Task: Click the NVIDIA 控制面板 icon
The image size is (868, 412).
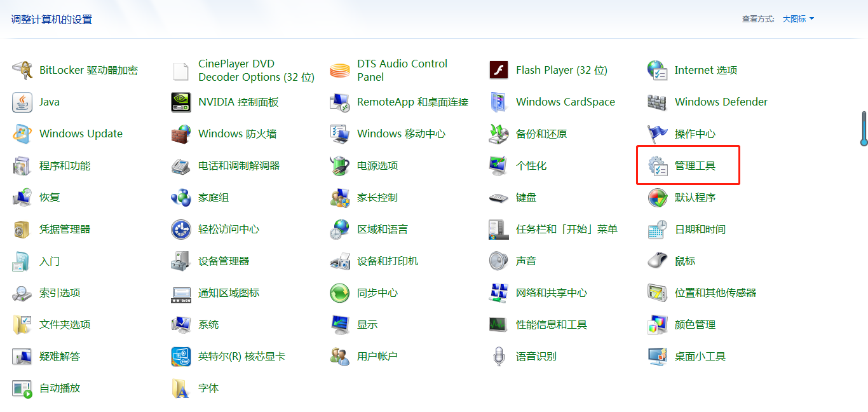Action: [x=181, y=102]
